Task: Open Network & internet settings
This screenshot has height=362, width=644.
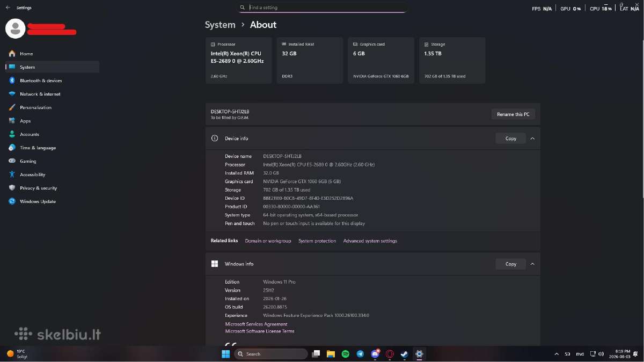Action: 52,94
